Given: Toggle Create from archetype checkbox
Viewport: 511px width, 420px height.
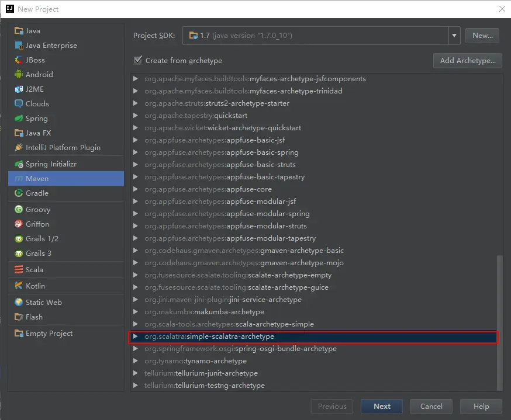Looking at the screenshot, I should click(x=138, y=60).
